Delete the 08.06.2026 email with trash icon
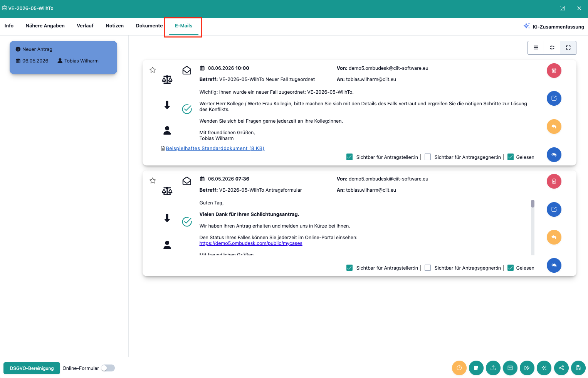The height and width of the screenshot is (378, 588). (x=554, y=71)
